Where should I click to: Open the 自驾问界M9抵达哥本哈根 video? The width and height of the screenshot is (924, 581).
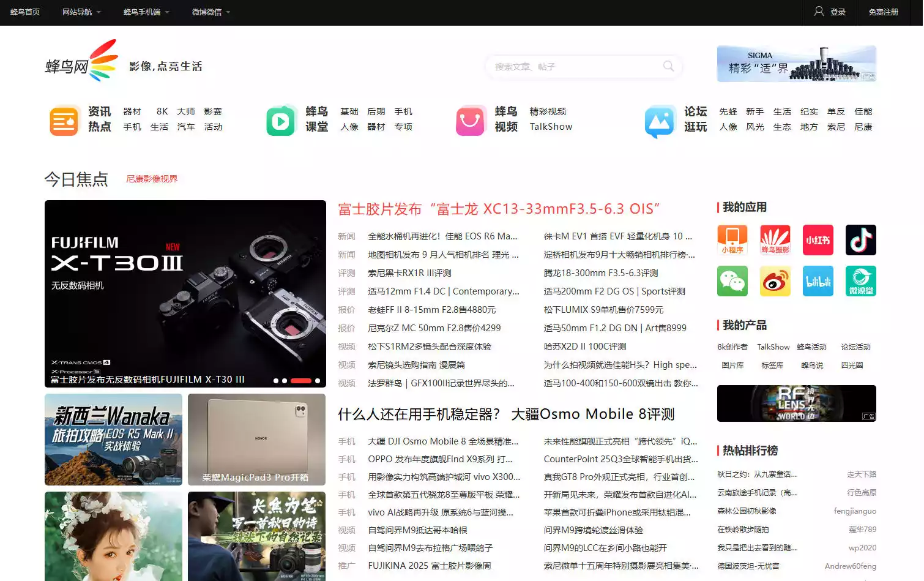tap(417, 530)
